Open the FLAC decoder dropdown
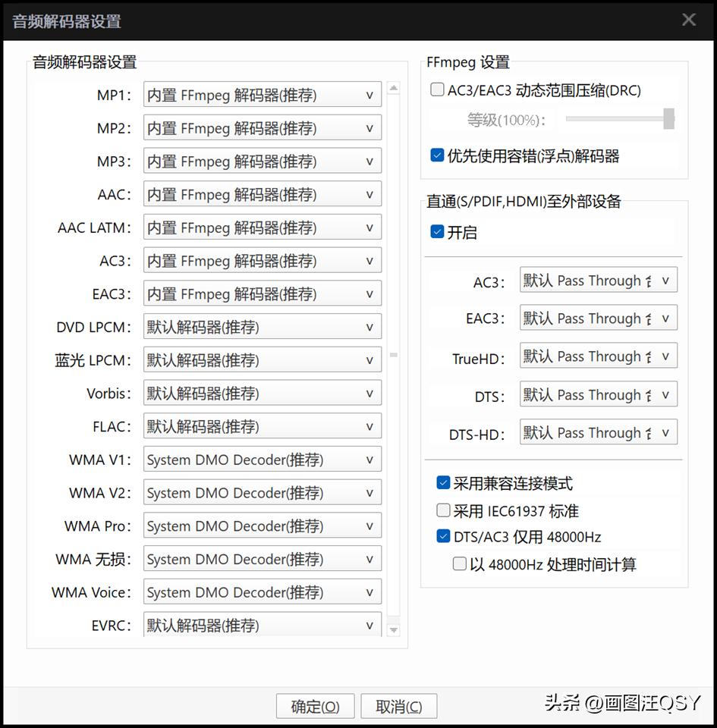717x728 pixels. point(262,426)
